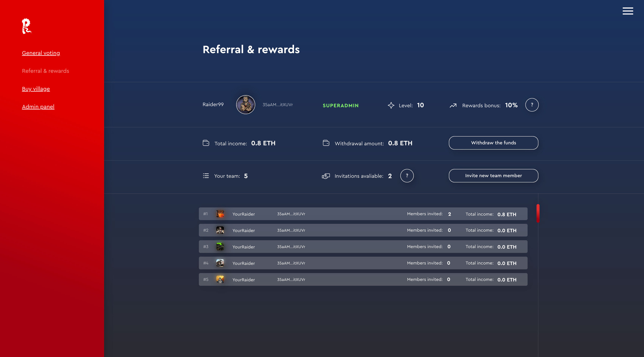Screen dimensions: 644x357
Task: Click the wallet icon beside Withdrawal amount
Action: (x=326, y=143)
